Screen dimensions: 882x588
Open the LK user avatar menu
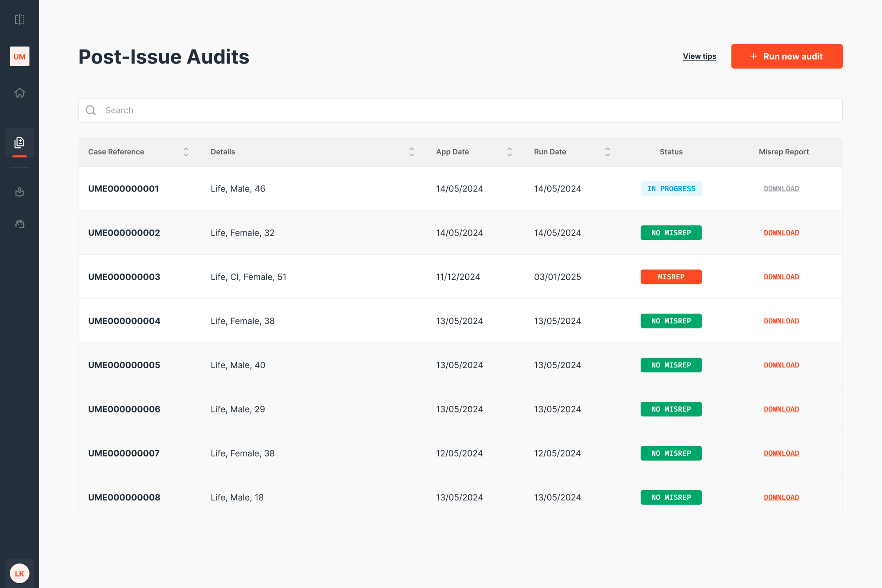pyautogui.click(x=19, y=573)
